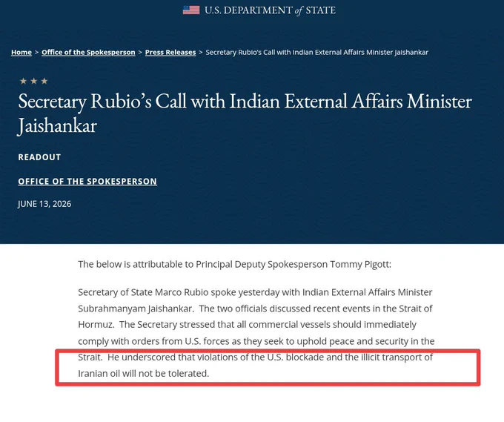Click the middle gold star above headline
Image resolution: width=504 pixels, height=422 pixels.
(x=34, y=81)
